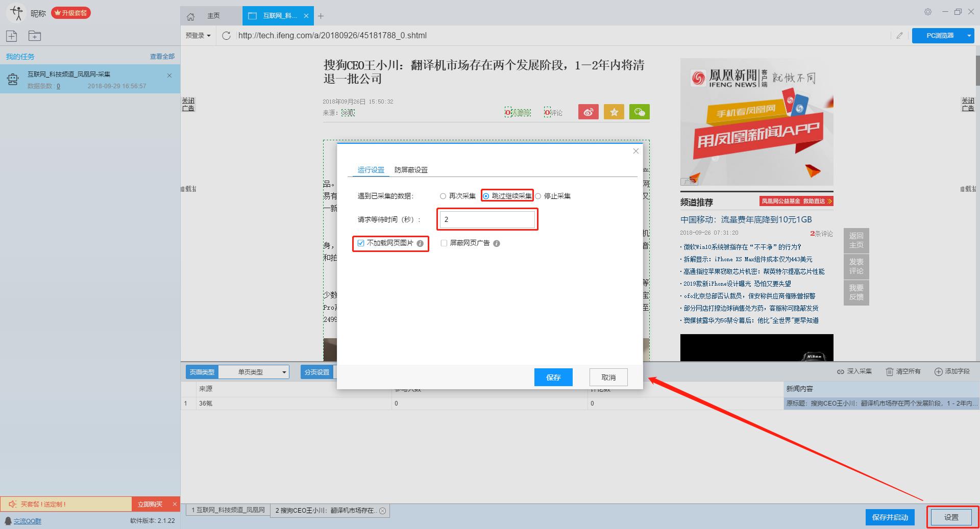980x529 pixels.
Task: Click the 页面类型 label button
Action: point(202,372)
